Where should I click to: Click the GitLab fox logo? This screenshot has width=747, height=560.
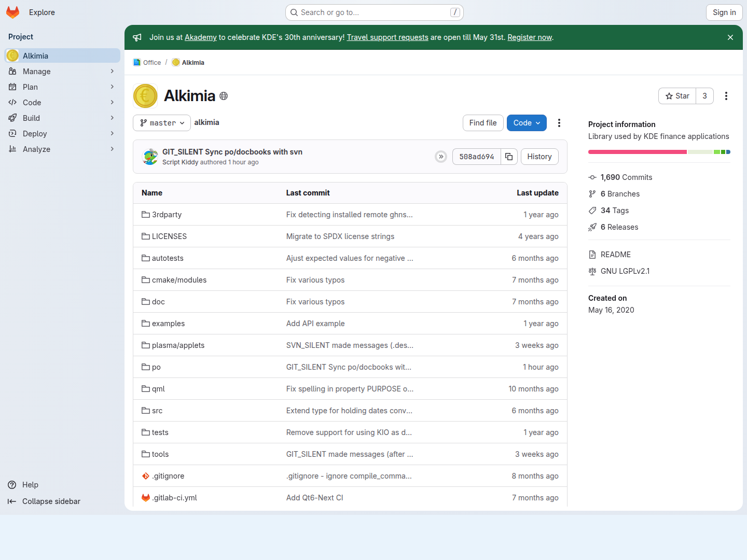(x=13, y=12)
